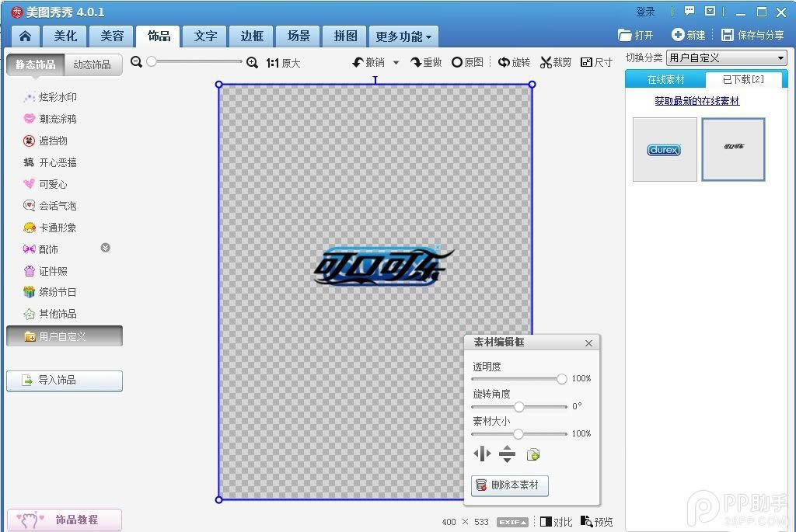This screenshot has width=796, height=532.
Task: Open the 拼图 tab
Action: 345,36
